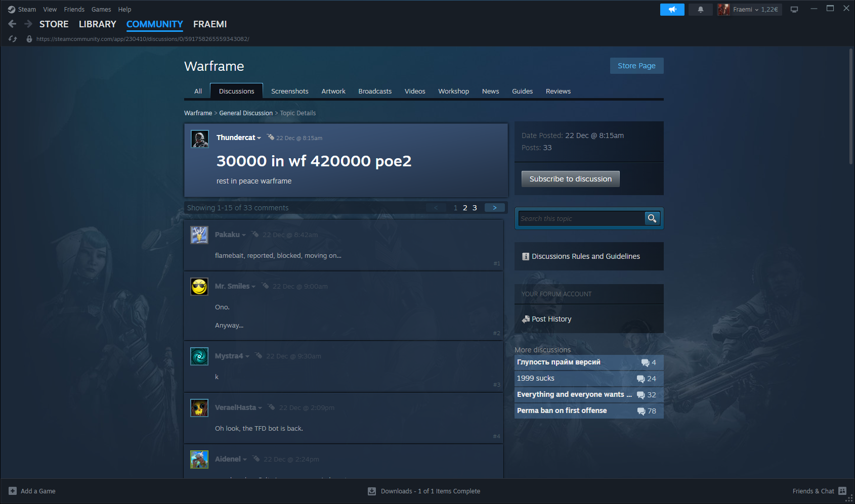Open the '1999 sucks' discussion
The image size is (855, 504).
click(589, 378)
